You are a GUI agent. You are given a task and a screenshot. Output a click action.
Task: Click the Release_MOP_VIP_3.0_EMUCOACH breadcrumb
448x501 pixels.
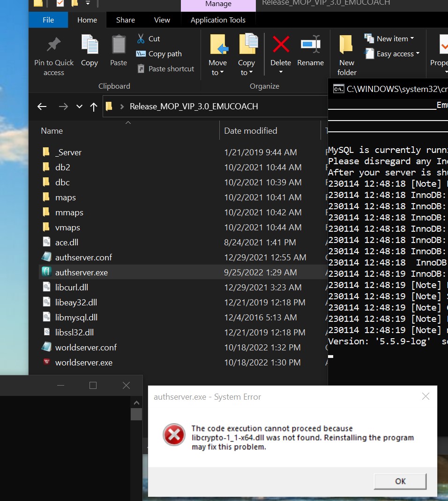(194, 106)
